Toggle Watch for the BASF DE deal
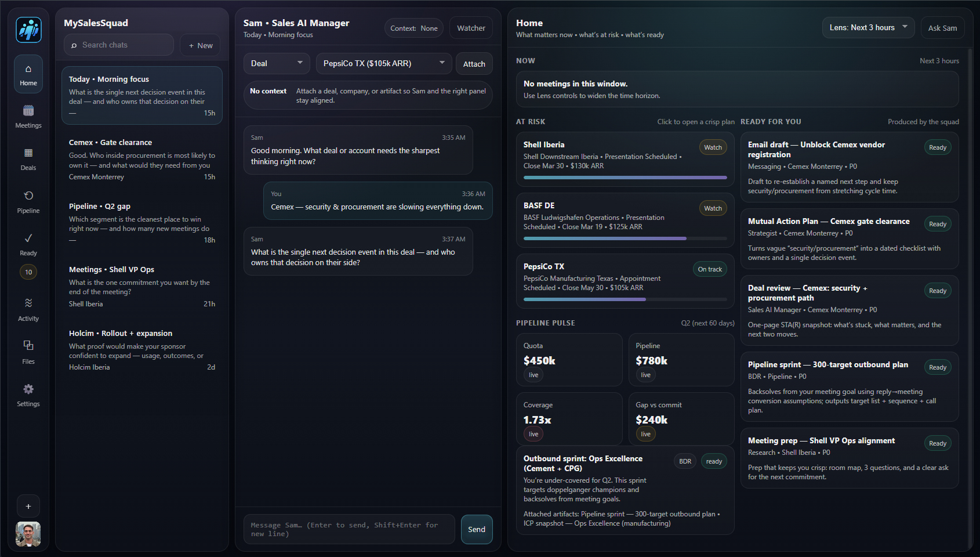980x557 pixels. click(713, 208)
